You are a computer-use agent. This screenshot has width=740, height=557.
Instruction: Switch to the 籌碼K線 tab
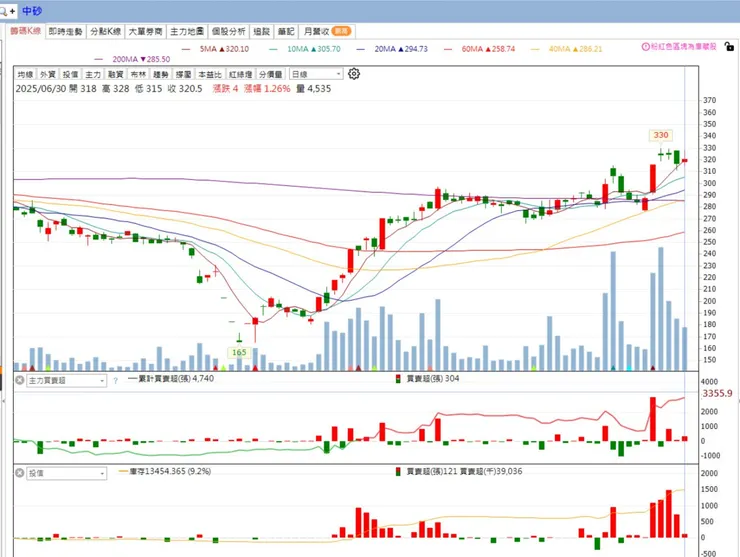pyautogui.click(x=25, y=31)
